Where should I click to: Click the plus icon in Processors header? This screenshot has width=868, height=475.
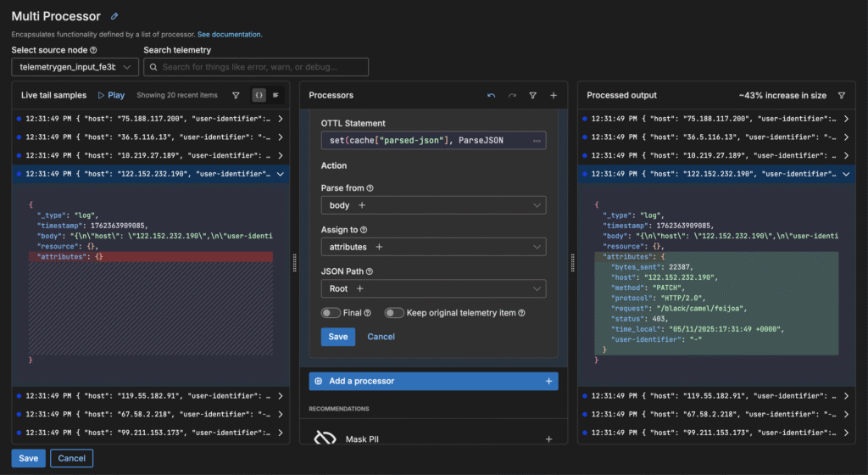[x=554, y=96]
